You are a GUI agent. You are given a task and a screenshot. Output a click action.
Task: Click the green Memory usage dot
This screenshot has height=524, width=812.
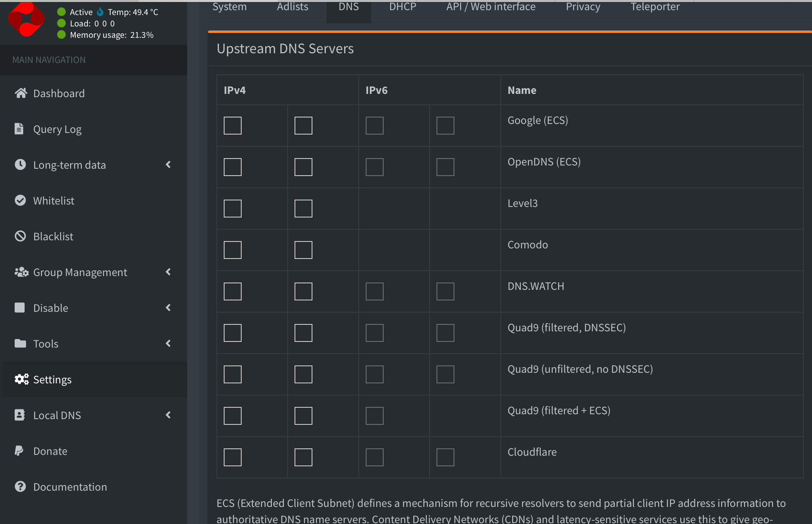tap(61, 35)
